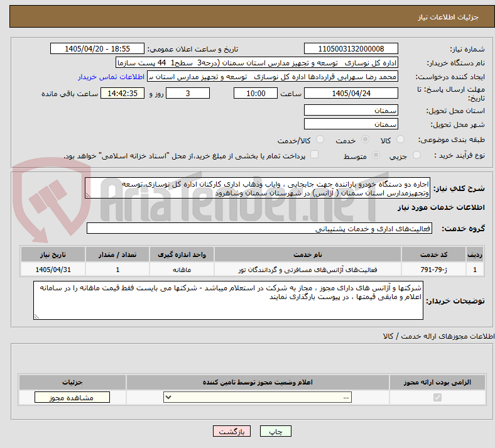
Task: Click the service group field
Action: pos(259,228)
